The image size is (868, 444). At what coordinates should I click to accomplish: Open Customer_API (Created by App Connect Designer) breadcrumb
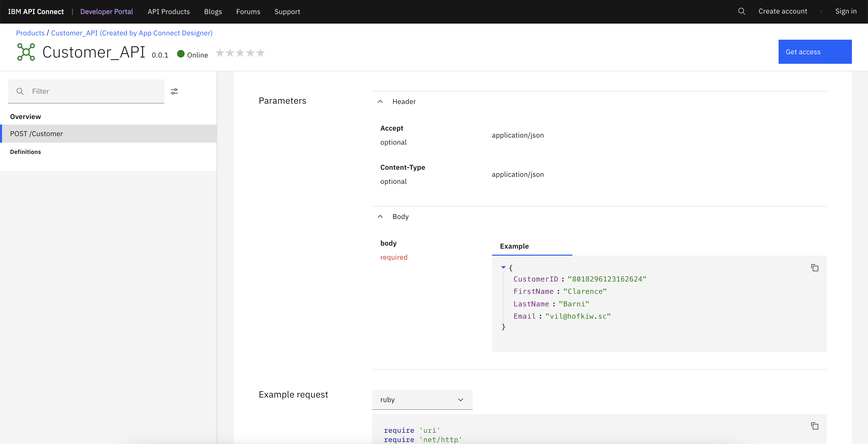coord(132,33)
